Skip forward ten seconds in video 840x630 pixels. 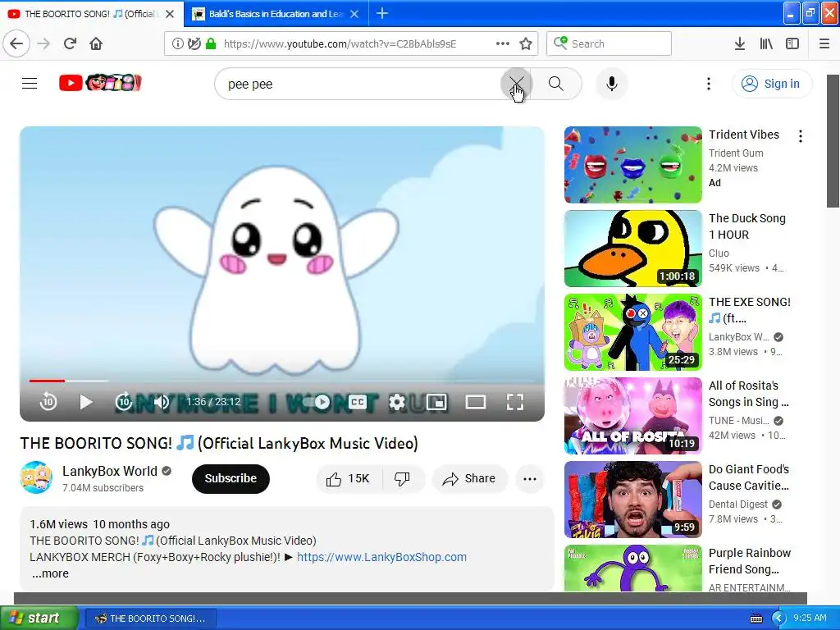(x=124, y=401)
